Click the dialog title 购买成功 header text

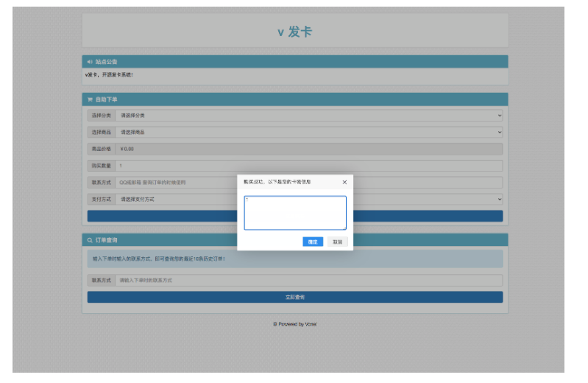(277, 182)
